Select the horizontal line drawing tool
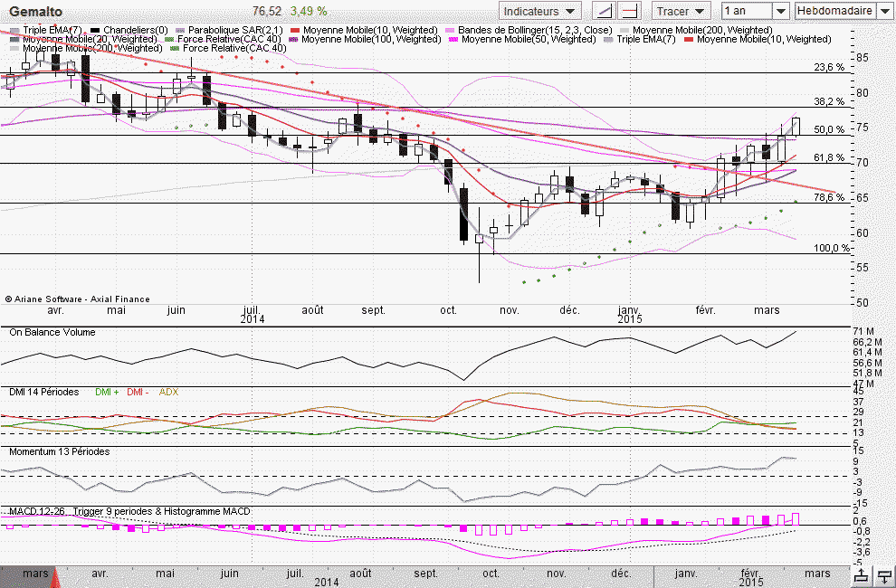The width and height of the screenshot is (896, 588). tap(630, 11)
